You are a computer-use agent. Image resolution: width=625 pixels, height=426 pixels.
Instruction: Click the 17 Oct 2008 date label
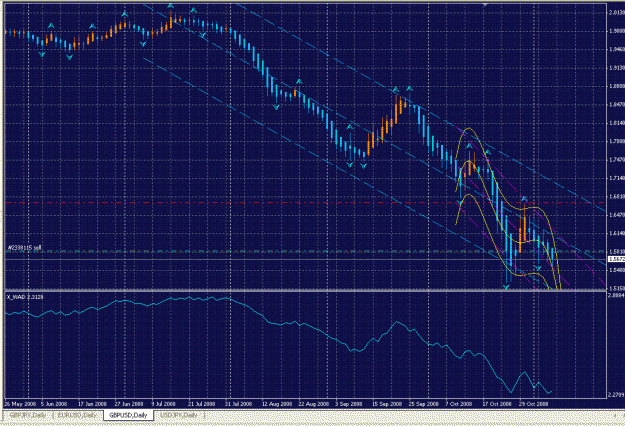497,404
